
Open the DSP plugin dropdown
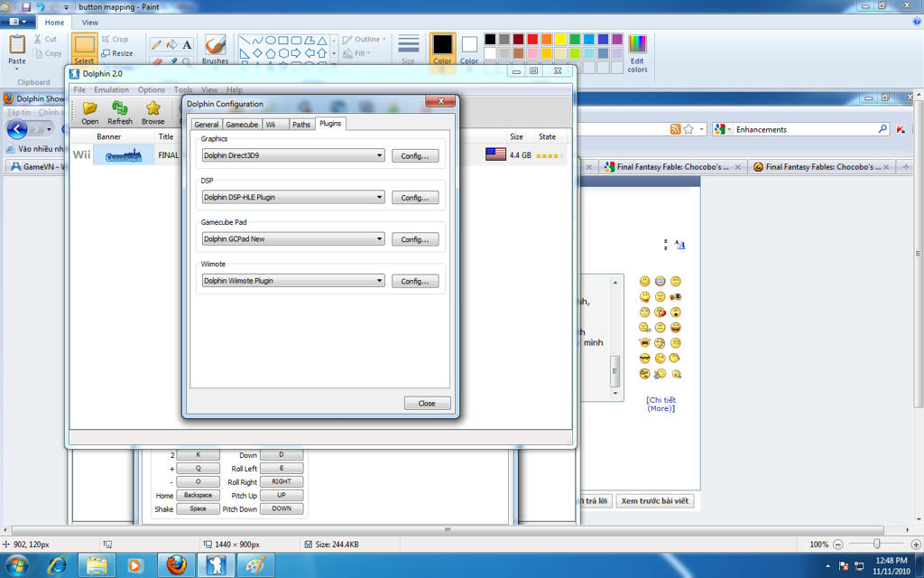coord(293,198)
